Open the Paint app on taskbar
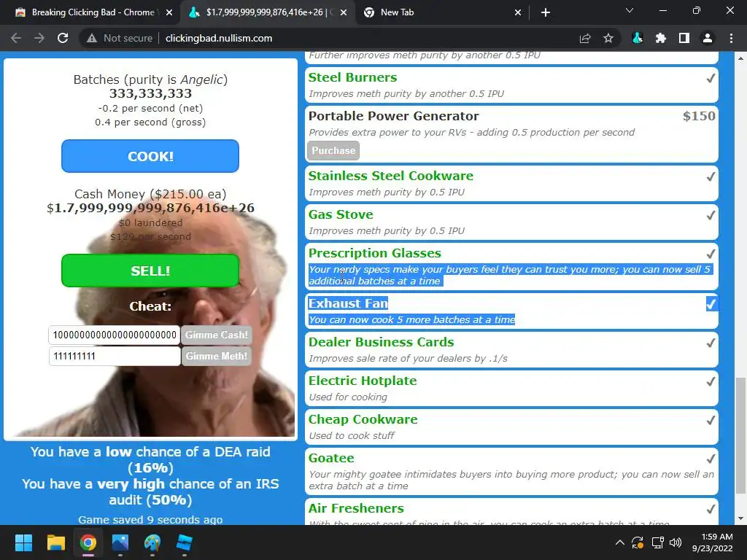 [x=152, y=542]
